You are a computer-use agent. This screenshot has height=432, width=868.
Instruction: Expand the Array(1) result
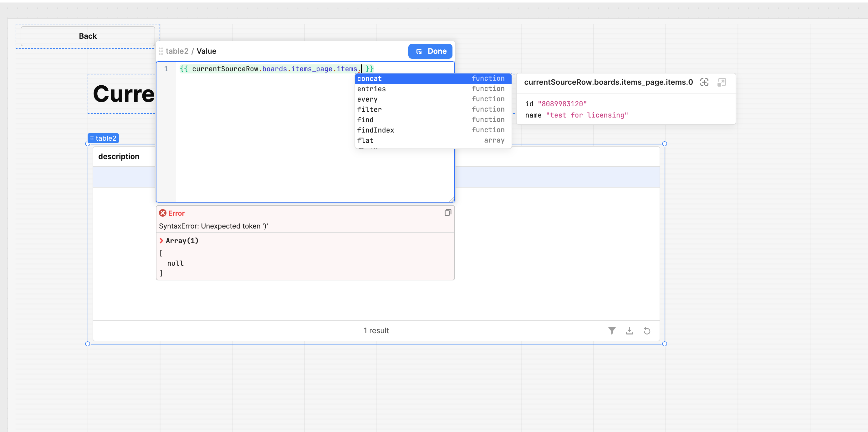click(161, 240)
